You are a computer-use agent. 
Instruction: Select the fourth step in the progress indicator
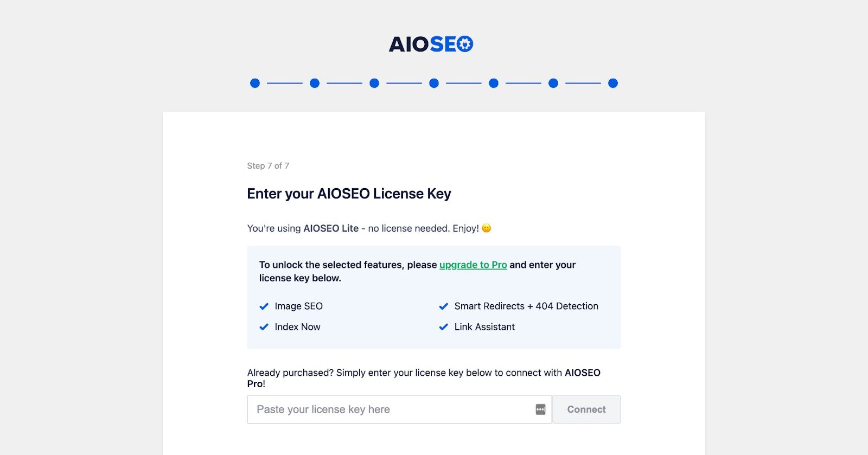tap(434, 83)
